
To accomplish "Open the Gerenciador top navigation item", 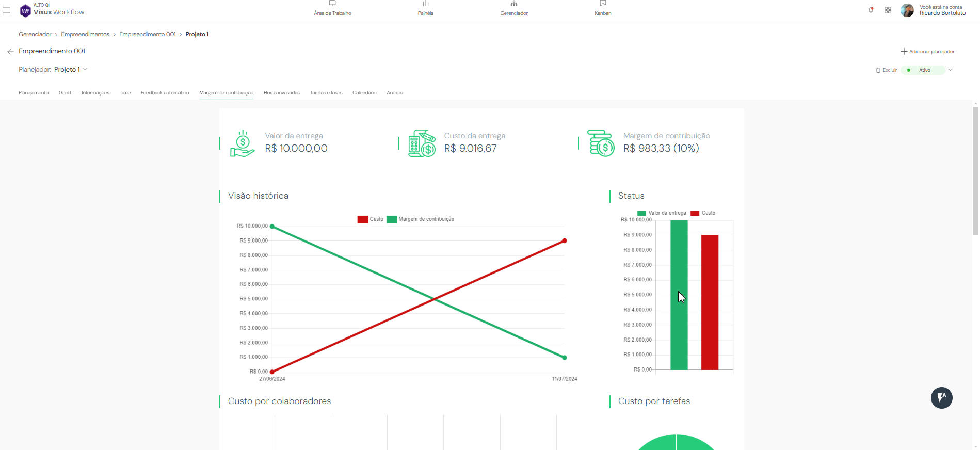I will pyautogui.click(x=514, y=9).
